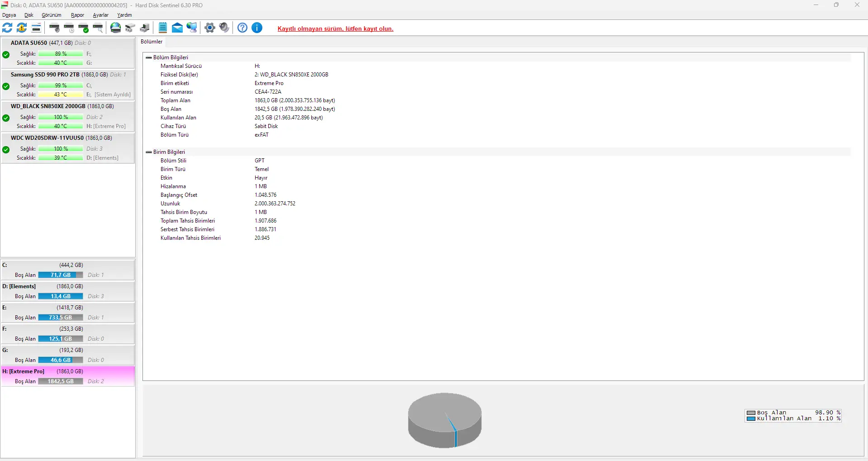The width and height of the screenshot is (868, 461).
Task: Click the ADATA 89 % health bar
Action: click(61, 54)
